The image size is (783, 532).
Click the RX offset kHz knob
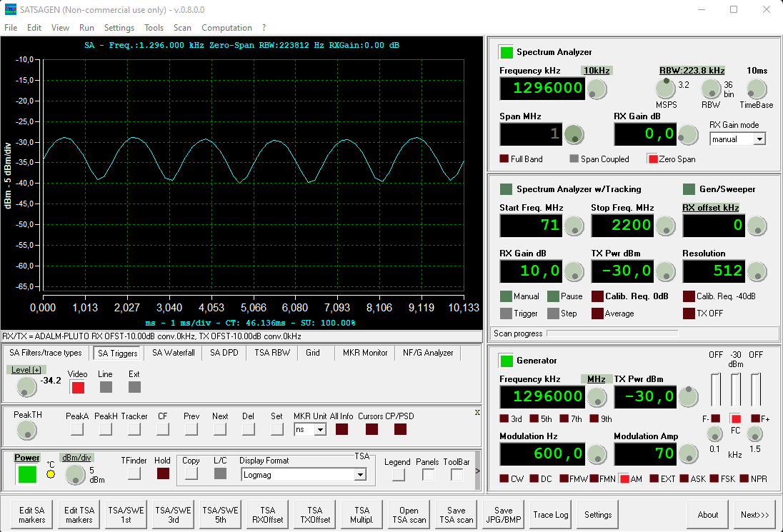757,226
